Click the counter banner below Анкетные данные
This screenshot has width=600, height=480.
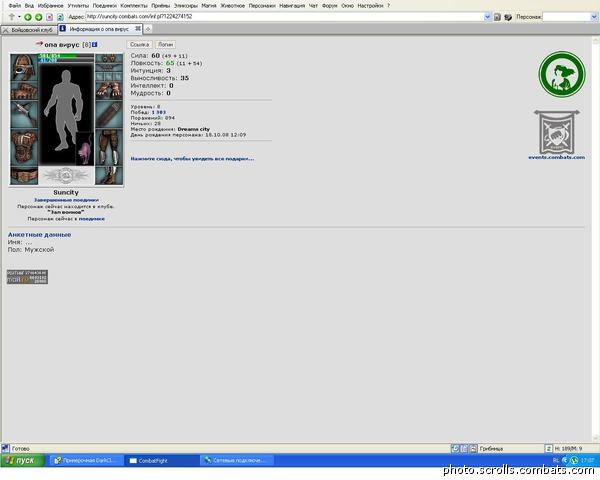click(x=27, y=277)
